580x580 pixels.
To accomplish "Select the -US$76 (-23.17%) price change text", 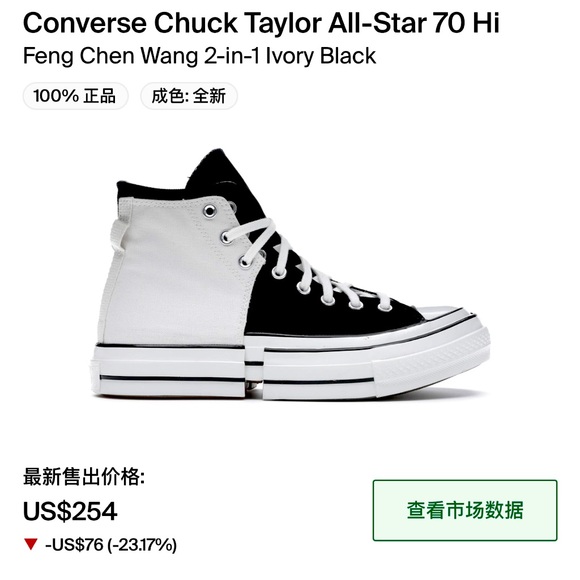I will [111, 545].
